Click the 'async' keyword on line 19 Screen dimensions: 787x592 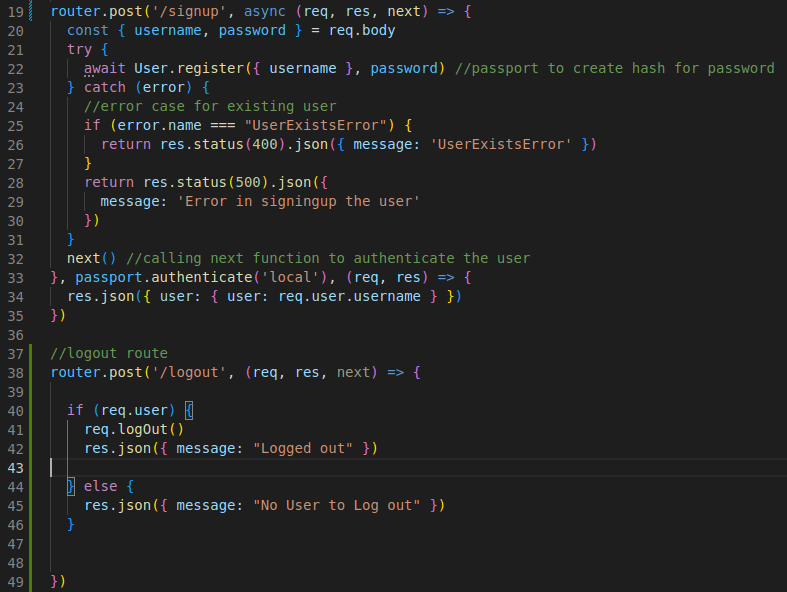(x=265, y=11)
